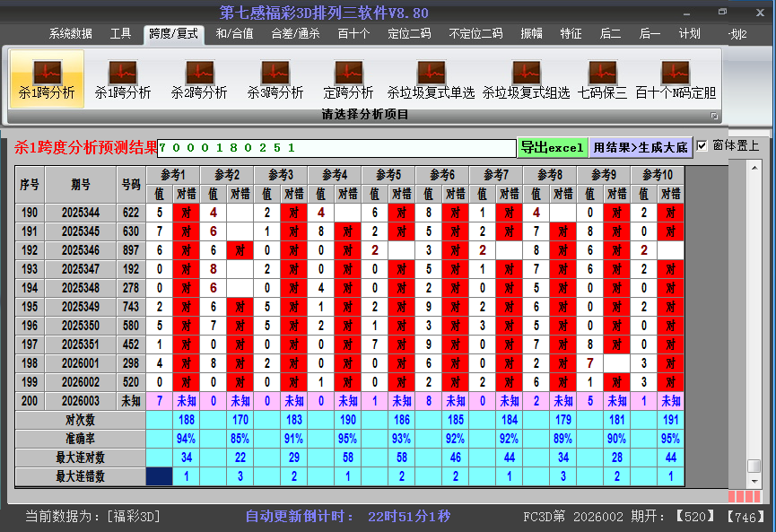Go to the 定位二码 tab
This screenshot has height=532, width=776.
pyautogui.click(x=409, y=34)
